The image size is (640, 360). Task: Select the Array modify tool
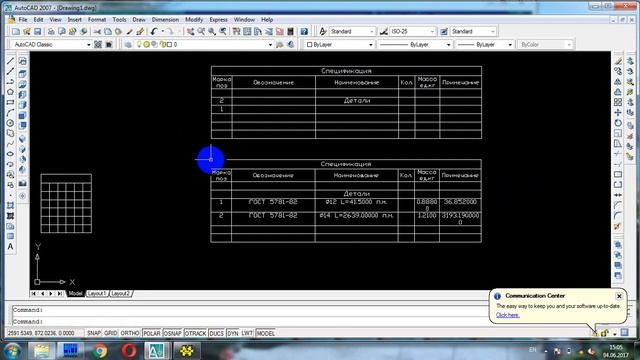tap(618, 102)
